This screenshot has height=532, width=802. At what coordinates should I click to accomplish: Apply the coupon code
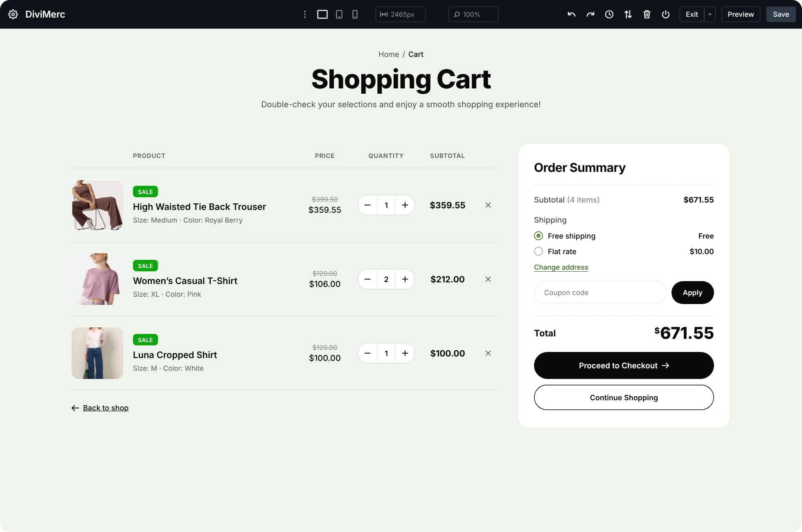coord(692,293)
